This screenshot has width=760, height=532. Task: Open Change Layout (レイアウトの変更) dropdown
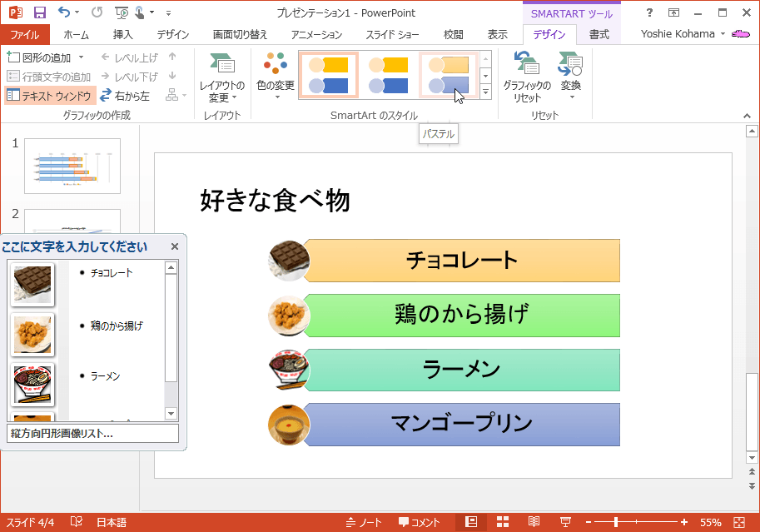pyautogui.click(x=222, y=77)
